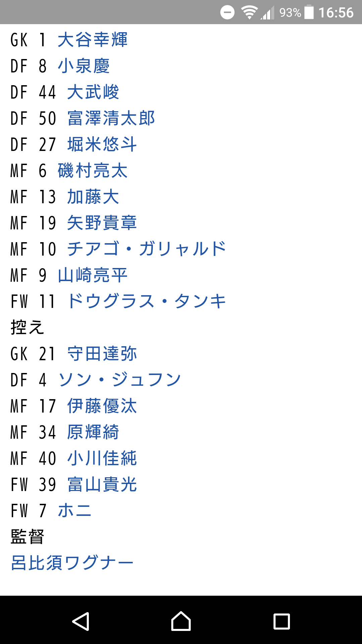Open the 堀米悠斗 player page
This screenshot has height=644, width=362.
(x=102, y=144)
